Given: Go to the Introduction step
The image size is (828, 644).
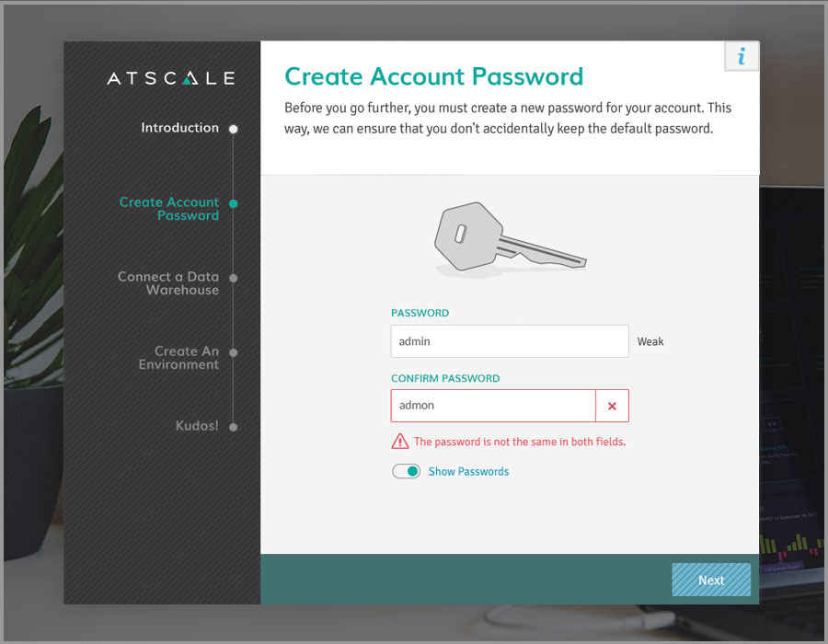Looking at the screenshot, I should pos(179,128).
